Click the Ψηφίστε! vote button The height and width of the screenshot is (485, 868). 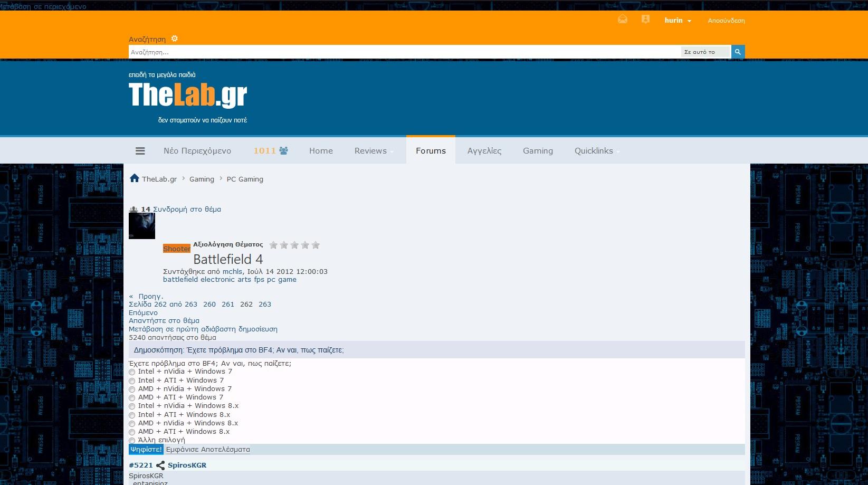pyautogui.click(x=146, y=449)
